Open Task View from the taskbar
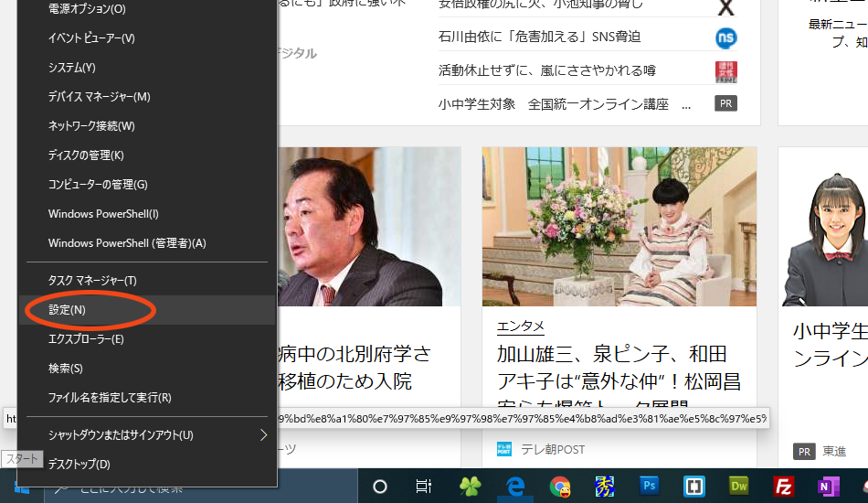 point(424,487)
